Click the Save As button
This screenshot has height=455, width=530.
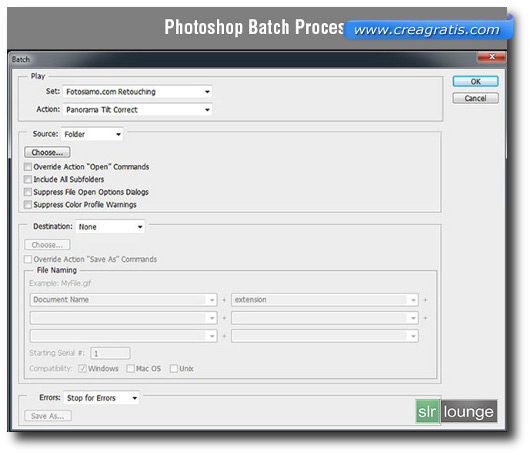48,416
